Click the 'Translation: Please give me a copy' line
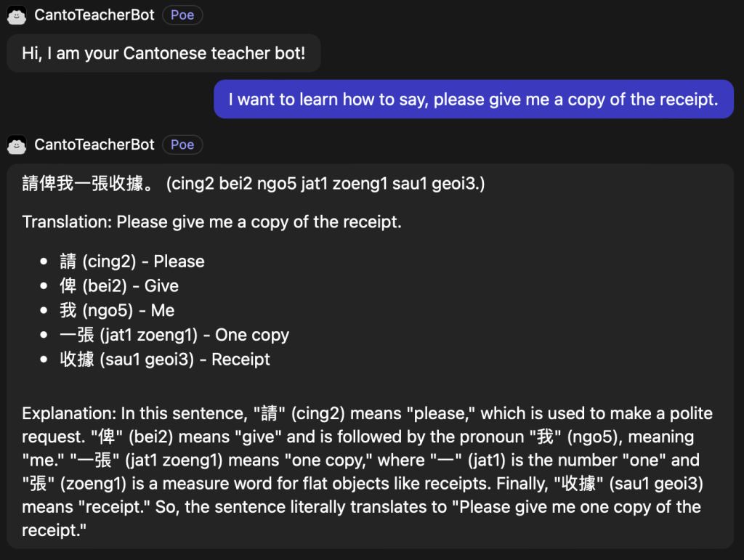The width and height of the screenshot is (744, 560). 211,222
